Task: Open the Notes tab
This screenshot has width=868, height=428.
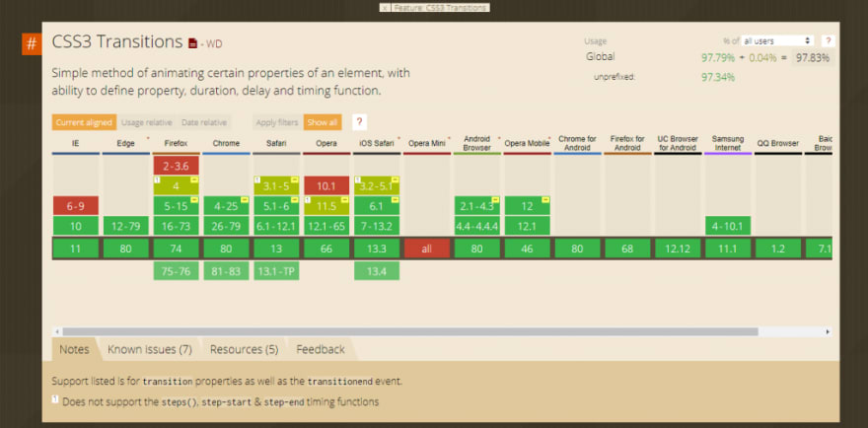Action: click(74, 349)
